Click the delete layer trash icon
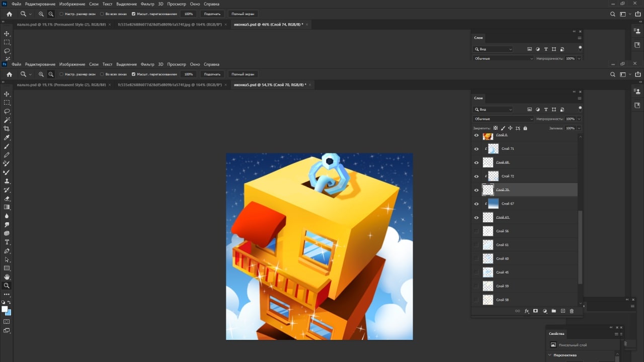 [x=572, y=311]
